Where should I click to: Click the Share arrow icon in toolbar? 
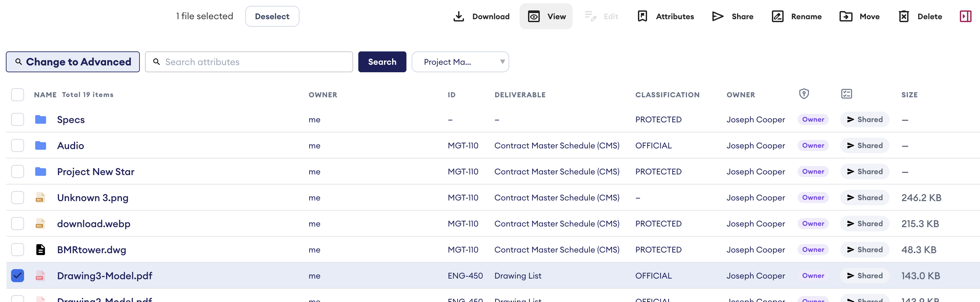point(718,16)
